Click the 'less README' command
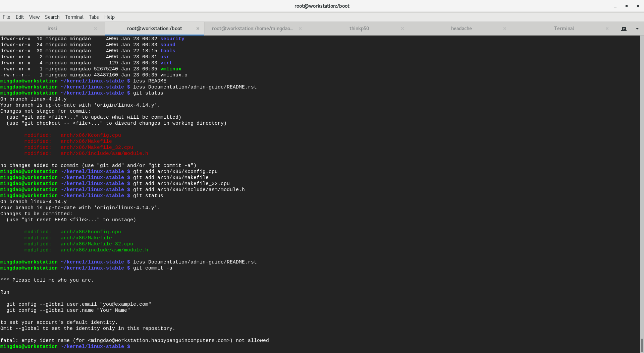 (x=150, y=81)
